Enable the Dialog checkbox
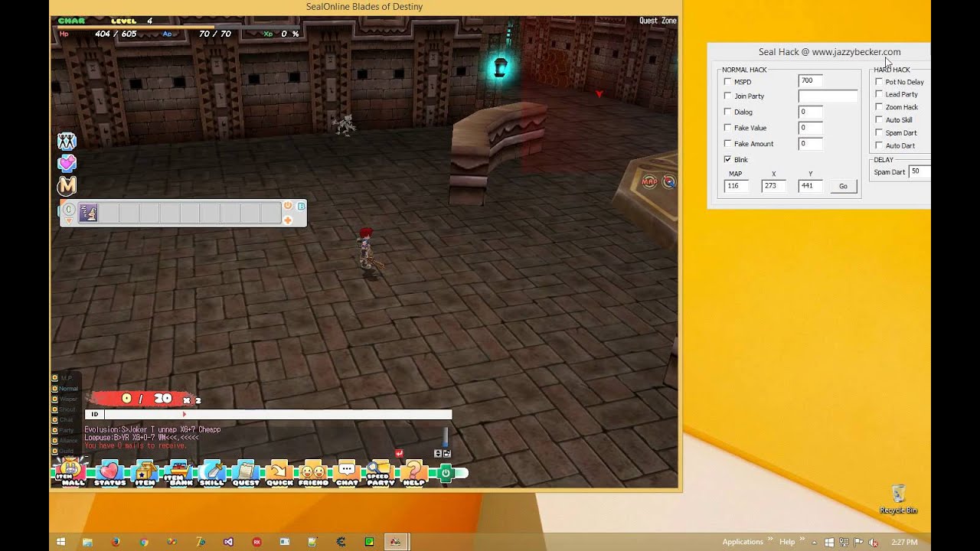This screenshot has height=551, width=980. (x=727, y=112)
